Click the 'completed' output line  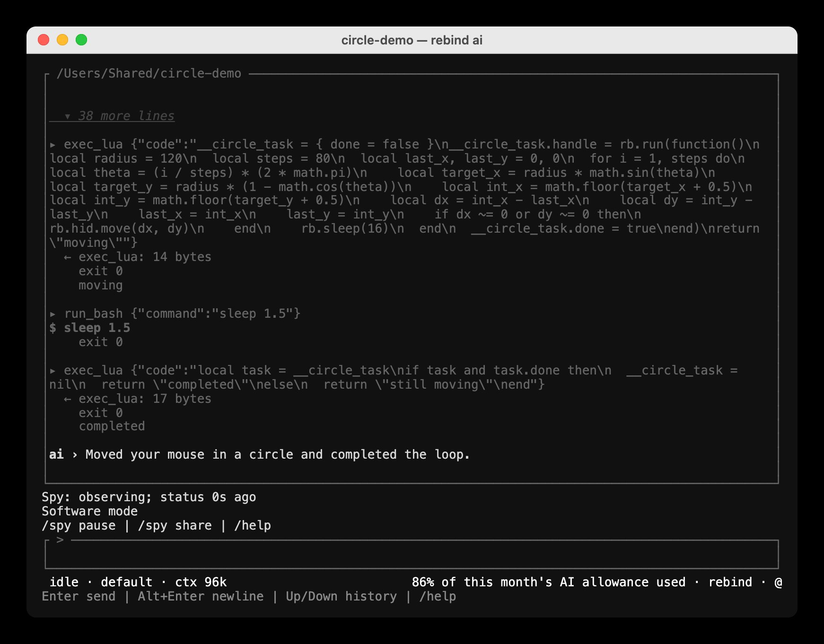tap(112, 426)
